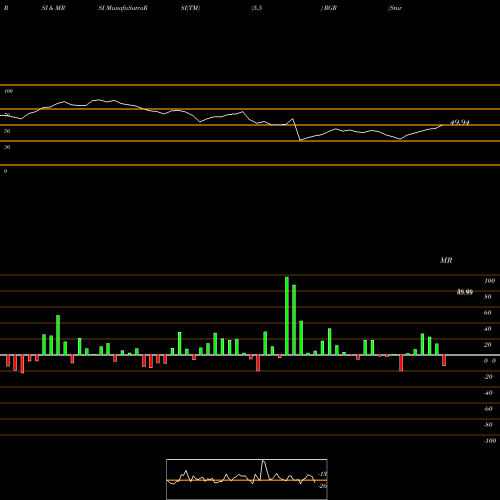Click the -80 label on the MR axis
This screenshot has height=500, width=500.
click(488, 425)
